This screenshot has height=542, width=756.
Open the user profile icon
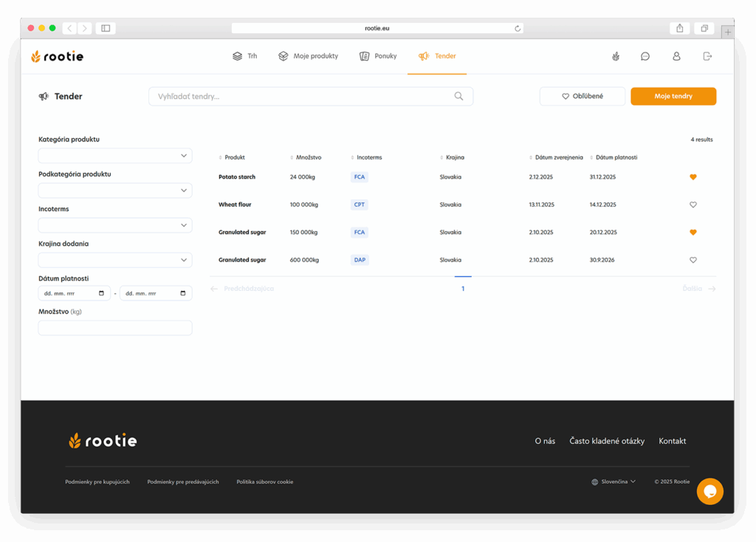676,56
